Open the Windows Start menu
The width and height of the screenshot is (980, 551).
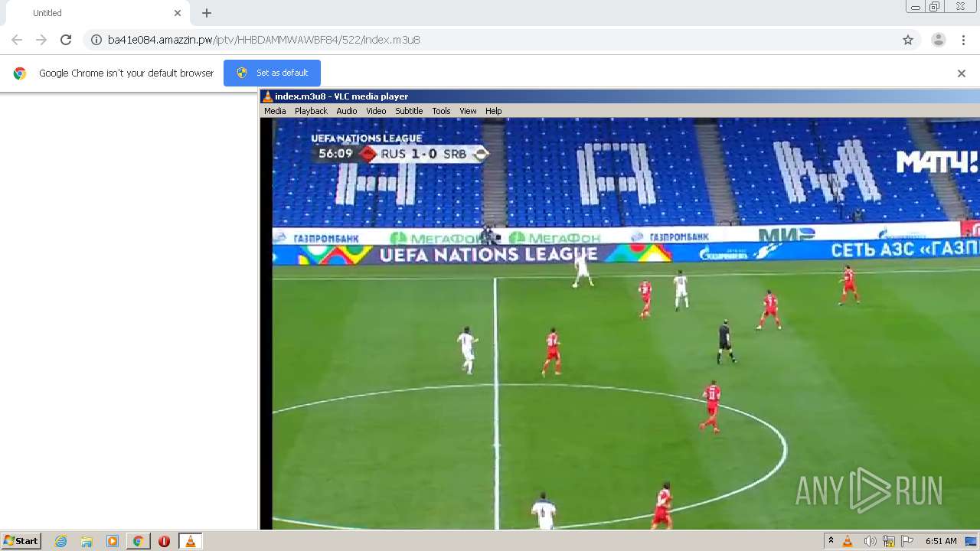click(21, 541)
